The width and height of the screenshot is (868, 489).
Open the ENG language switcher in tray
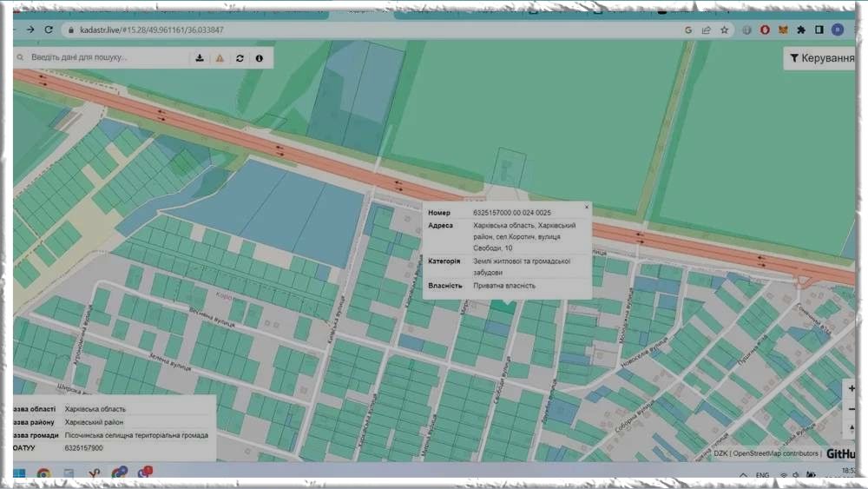pos(762,475)
